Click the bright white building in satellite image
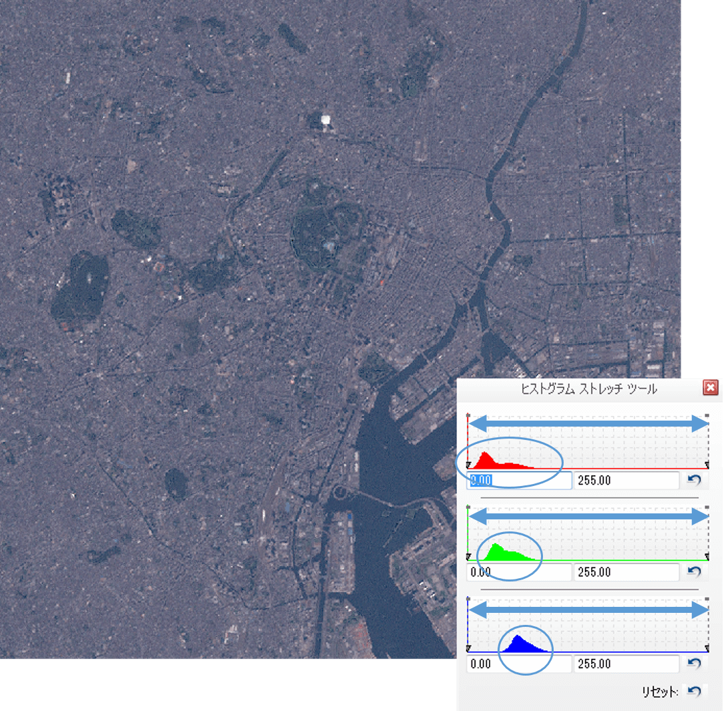 point(326,120)
